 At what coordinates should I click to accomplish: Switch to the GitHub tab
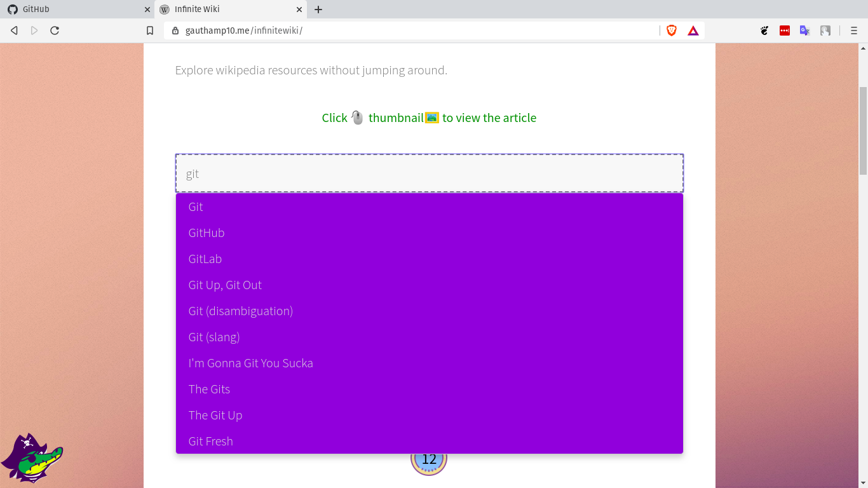(x=76, y=10)
